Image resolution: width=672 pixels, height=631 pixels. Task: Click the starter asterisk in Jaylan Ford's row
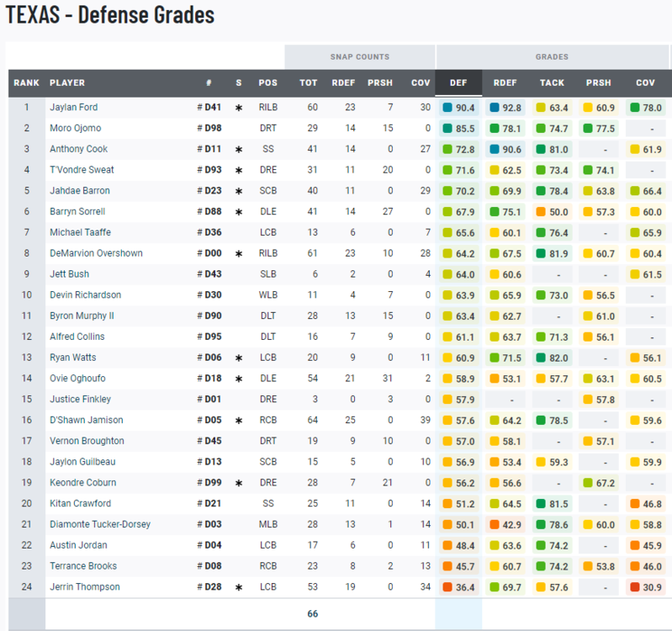(239, 109)
